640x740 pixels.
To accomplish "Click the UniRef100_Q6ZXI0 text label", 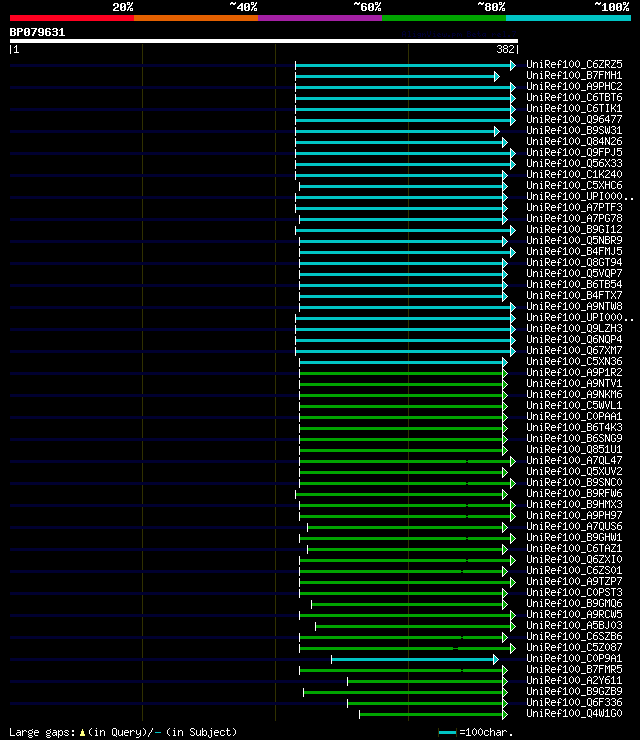I will (x=574, y=559).
